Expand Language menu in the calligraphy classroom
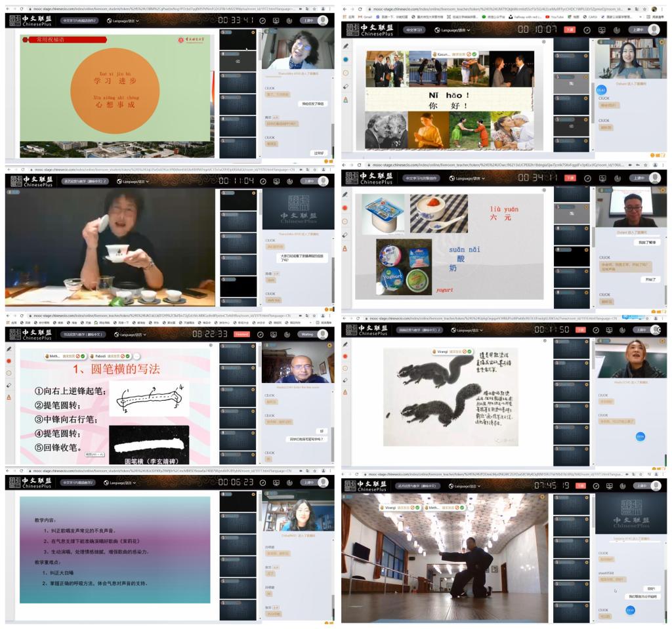The image size is (672, 629). [x=129, y=334]
